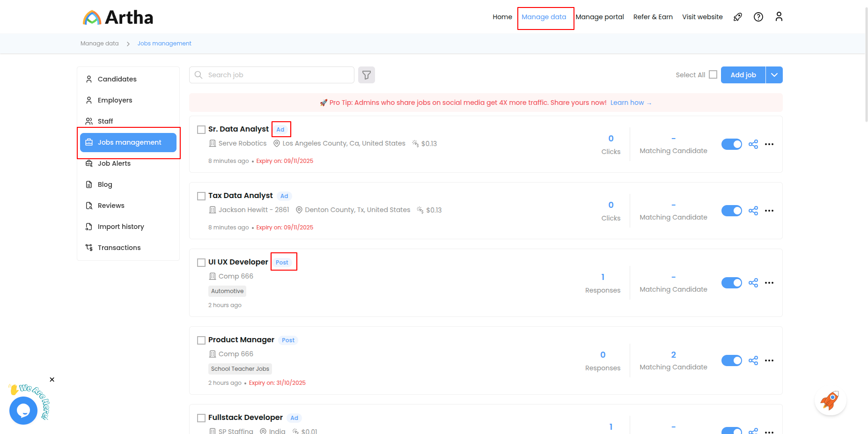868x434 pixels.
Task: Click the Add job button
Action: [x=743, y=75]
